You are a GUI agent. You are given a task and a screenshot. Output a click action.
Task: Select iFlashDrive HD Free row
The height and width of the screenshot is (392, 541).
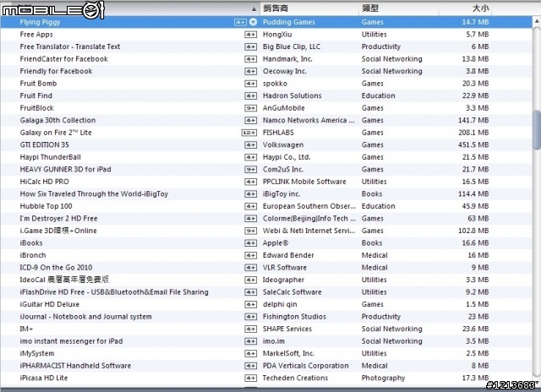[266, 292]
